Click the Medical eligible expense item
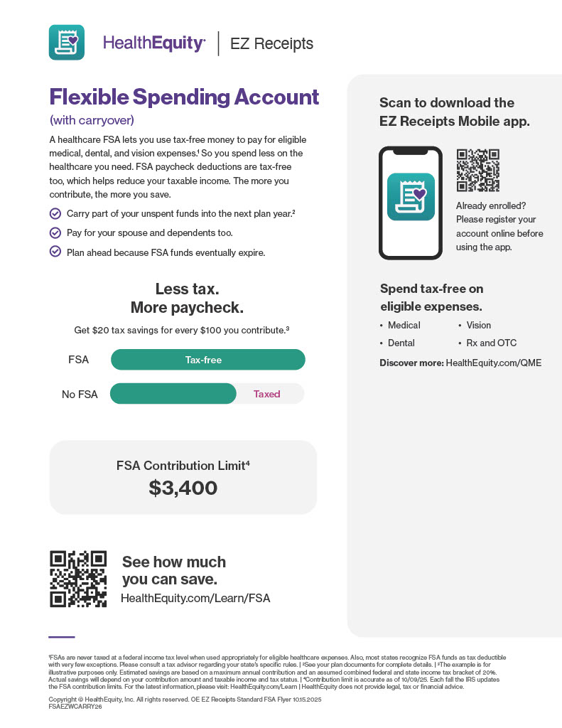 pos(404,325)
